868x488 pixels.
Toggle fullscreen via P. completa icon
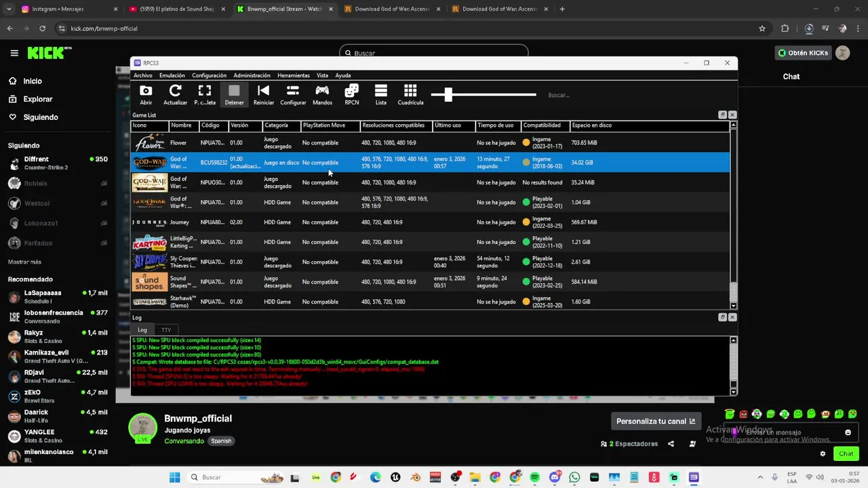(x=205, y=95)
